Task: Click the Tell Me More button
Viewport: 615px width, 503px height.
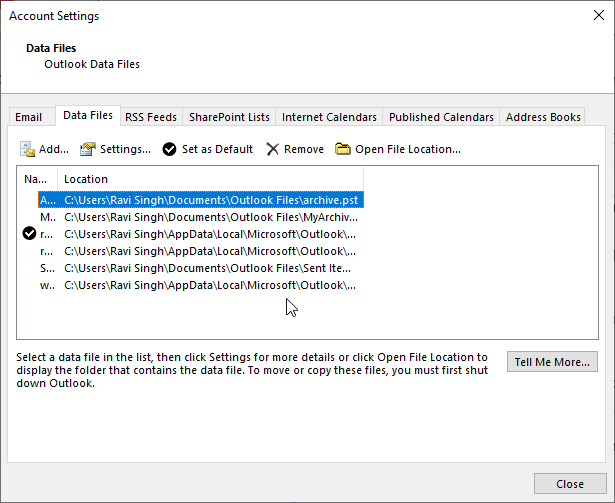Action: (552, 361)
